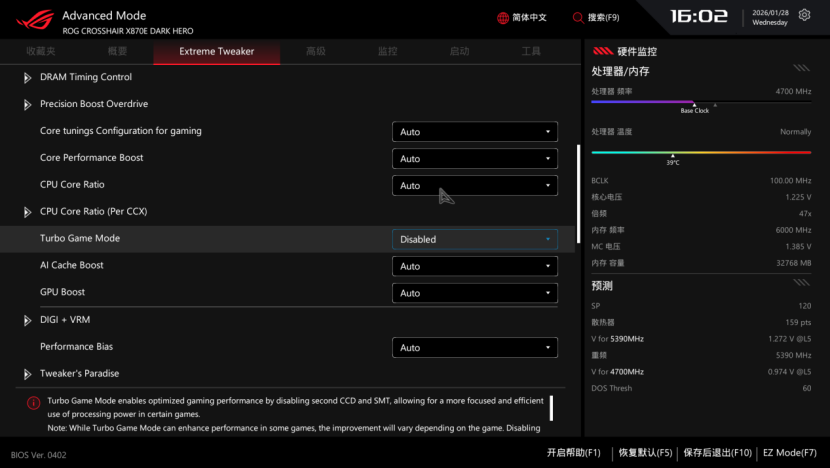Click 保存后退出(F10) to save and exit
This screenshot has height=468, width=830.
tap(717, 453)
